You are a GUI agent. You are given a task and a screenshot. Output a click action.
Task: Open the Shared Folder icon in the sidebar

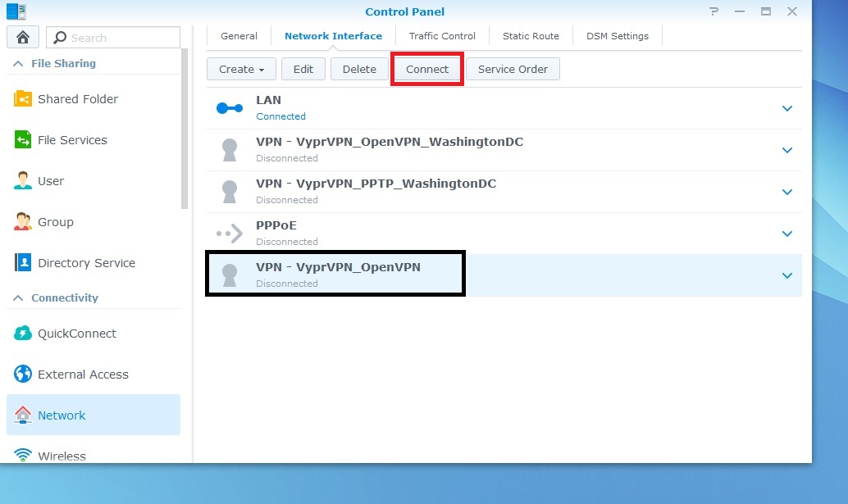pyautogui.click(x=22, y=98)
